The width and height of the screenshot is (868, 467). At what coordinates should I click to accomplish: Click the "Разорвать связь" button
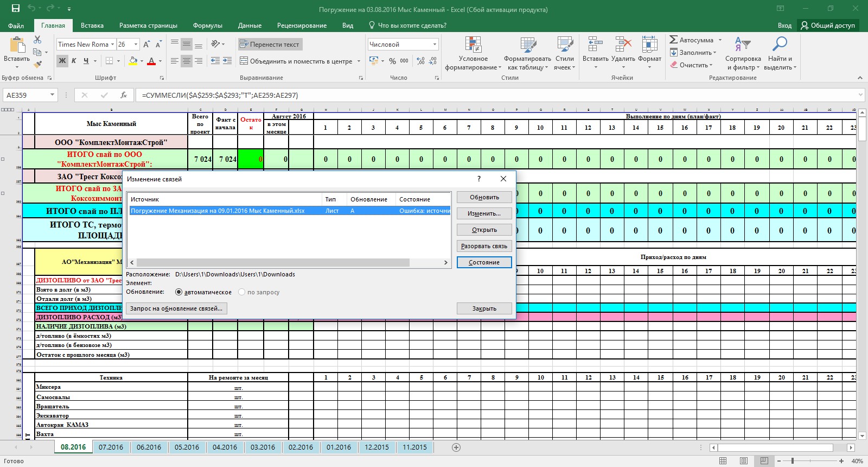click(484, 246)
